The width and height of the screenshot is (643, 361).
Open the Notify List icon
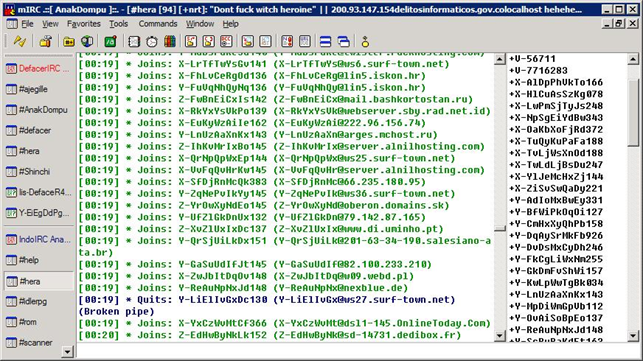coord(287,41)
